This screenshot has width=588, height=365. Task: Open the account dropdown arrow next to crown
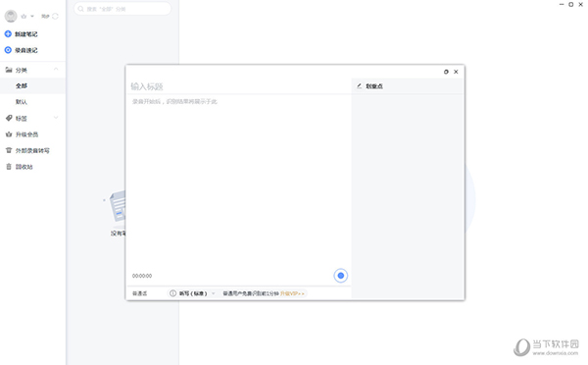(x=32, y=16)
